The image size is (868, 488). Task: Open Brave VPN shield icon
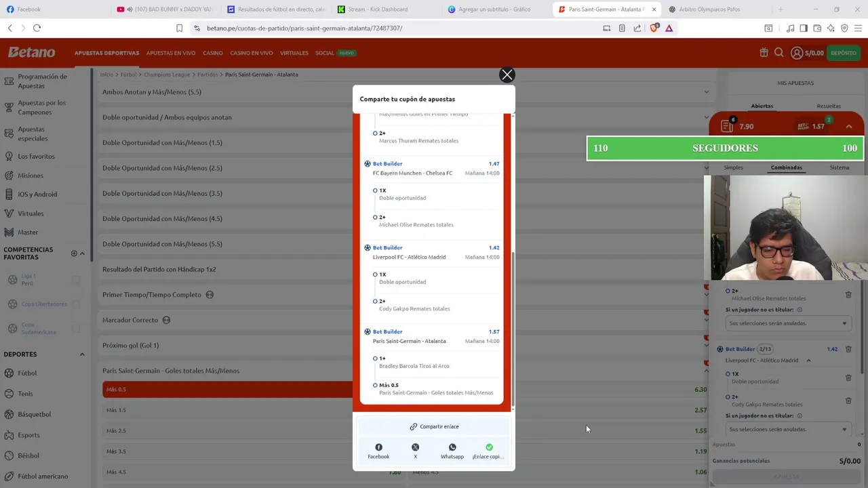844,28
